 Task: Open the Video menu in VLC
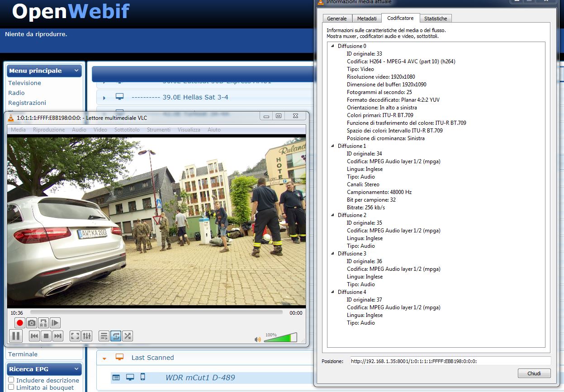coord(100,130)
